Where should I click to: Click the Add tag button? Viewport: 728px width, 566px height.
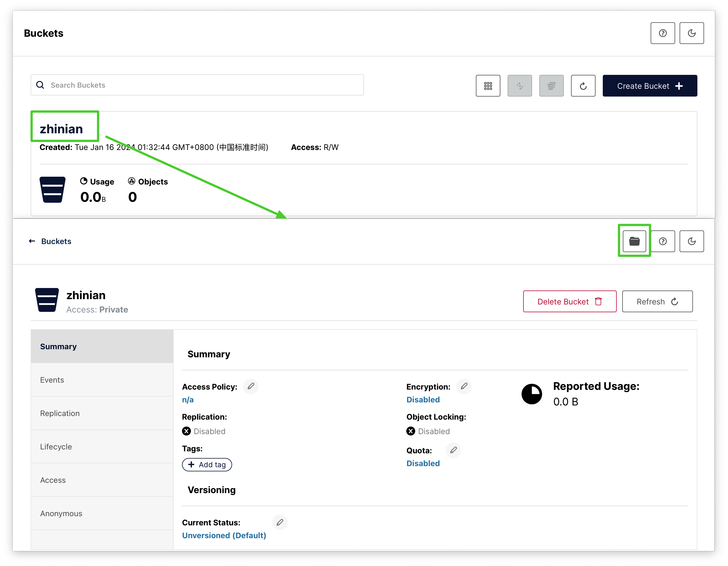[x=207, y=464]
